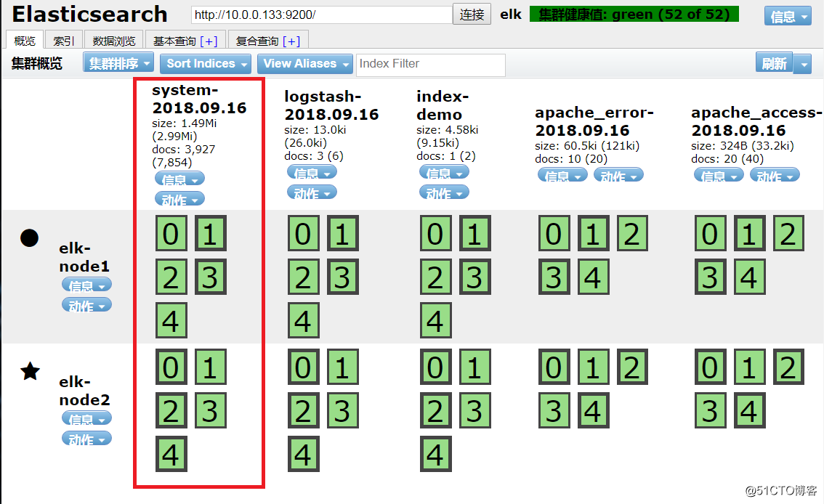Click the index-demo index name
The width and height of the screenshot is (824, 504).
pyautogui.click(x=443, y=105)
